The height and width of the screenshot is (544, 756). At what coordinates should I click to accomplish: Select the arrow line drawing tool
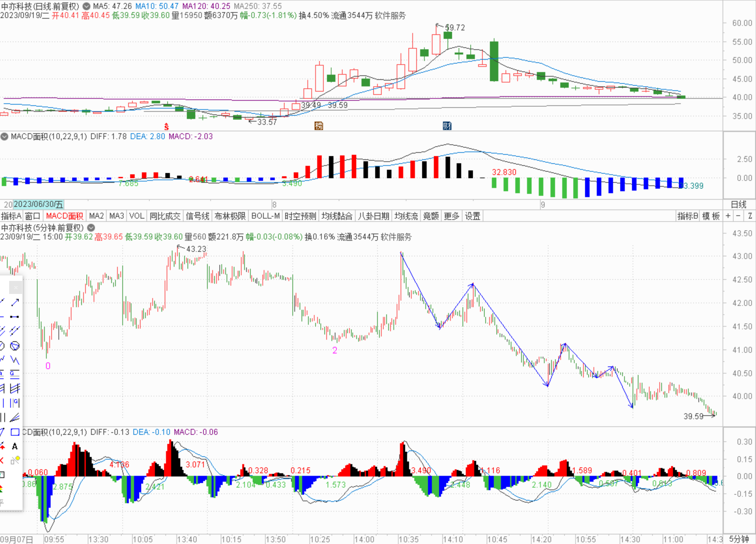15,302
